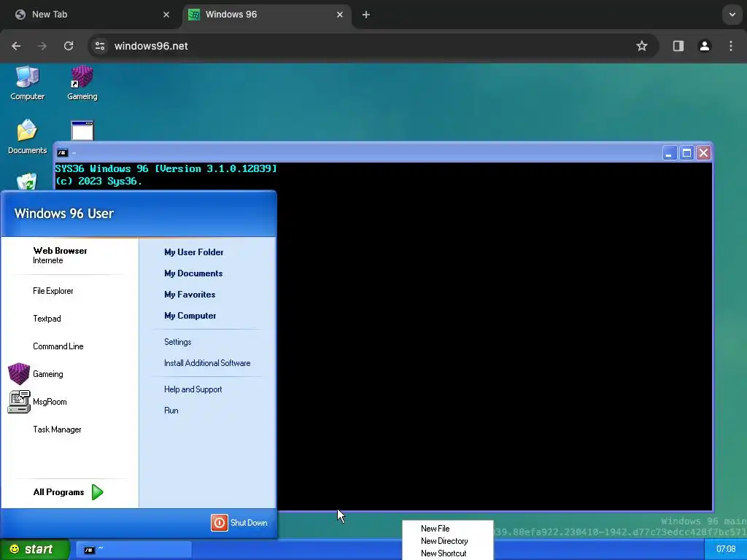Image resolution: width=747 pixels, height=560 pixels.
Task: Click the Shut Down text
Action: pos(249,523)
